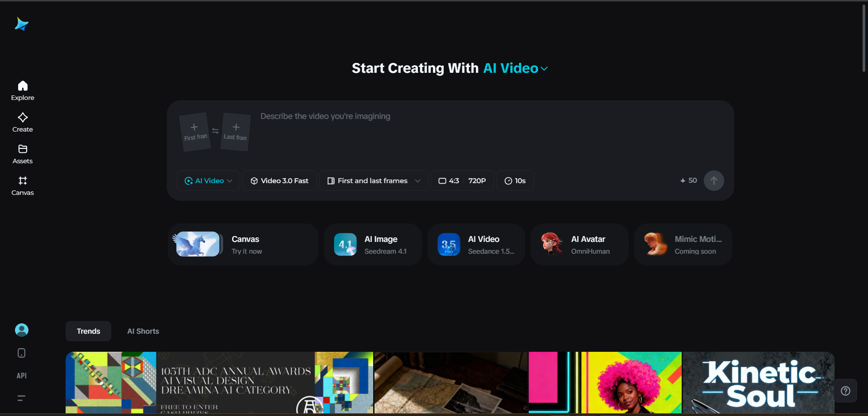Open the Kinetic Soul thumbnail
The width and height of the screenshot is (868, 416).
[x=759, y=383]
